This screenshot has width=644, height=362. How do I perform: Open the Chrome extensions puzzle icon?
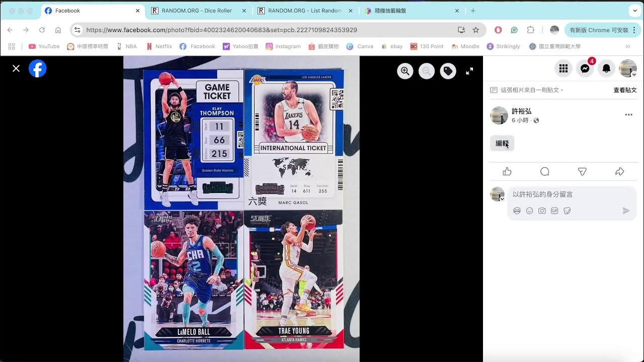[x=530, y=30]
